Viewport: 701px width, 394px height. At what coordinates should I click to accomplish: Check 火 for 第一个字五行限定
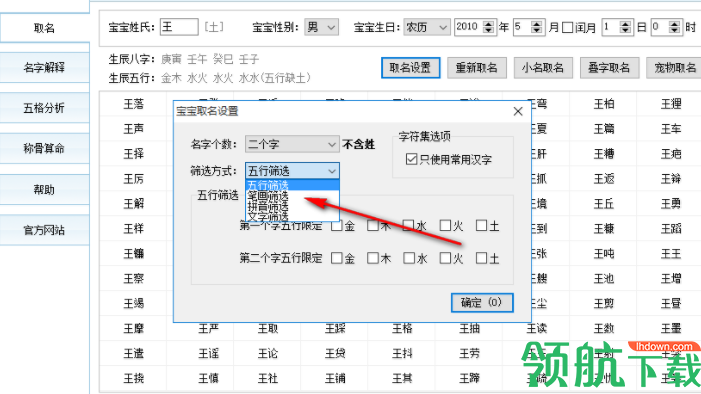445,226
